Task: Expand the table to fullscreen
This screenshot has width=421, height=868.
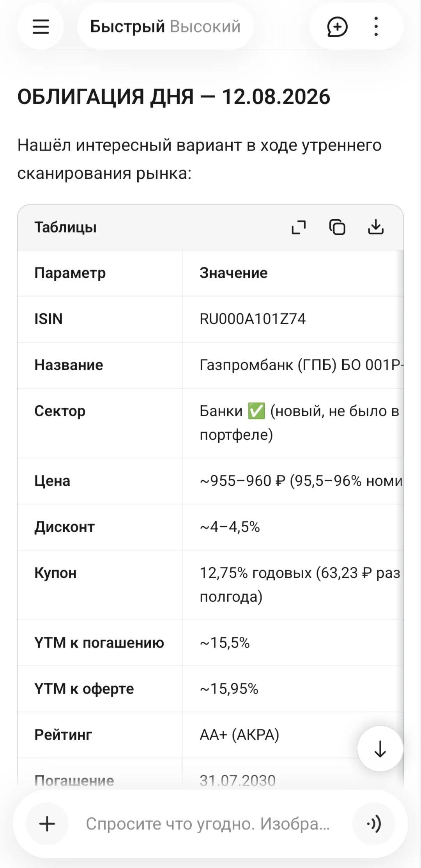Action: point(299,227)
